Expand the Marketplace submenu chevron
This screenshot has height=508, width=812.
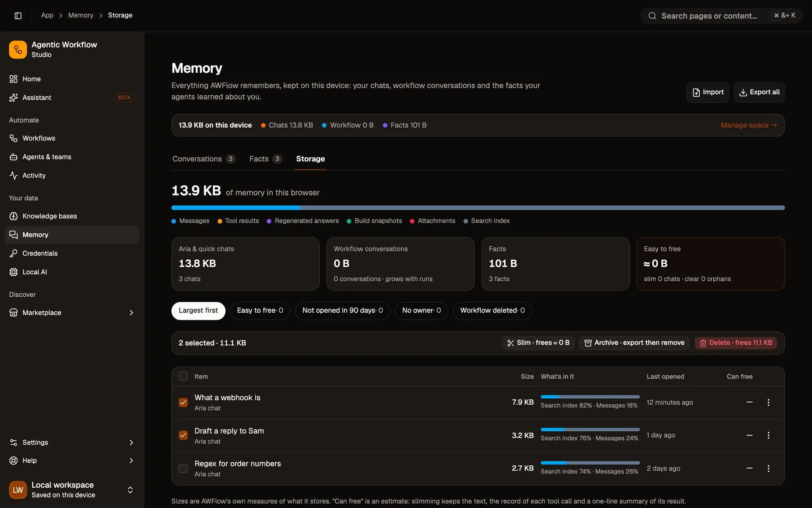[131, 313]
